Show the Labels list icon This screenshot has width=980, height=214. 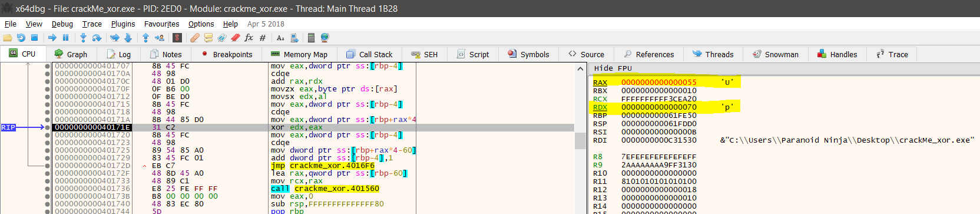tap(222, 38)
